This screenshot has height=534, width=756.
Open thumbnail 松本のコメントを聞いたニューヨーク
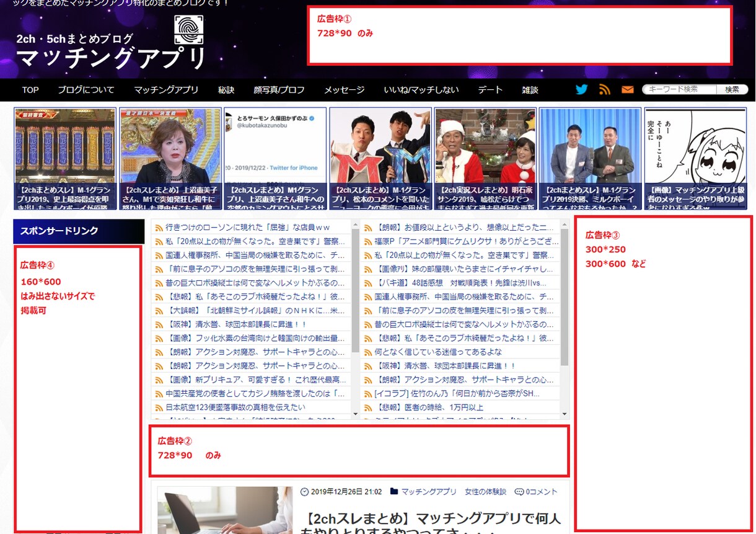click(x=380, y=159)
